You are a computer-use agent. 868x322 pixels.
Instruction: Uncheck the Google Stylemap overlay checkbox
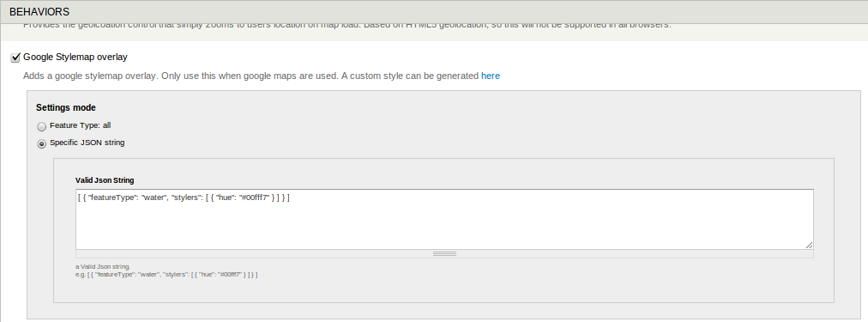pos(15,58)
